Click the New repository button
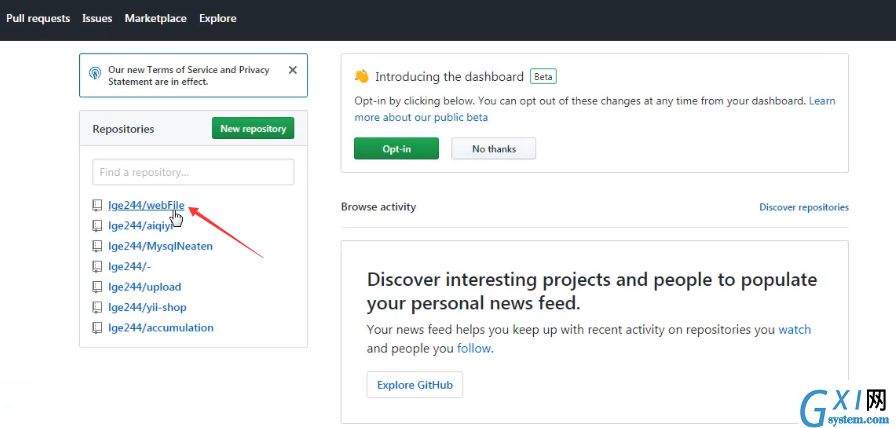The height and width of the screenshot is (428, 896). point(253,129)
